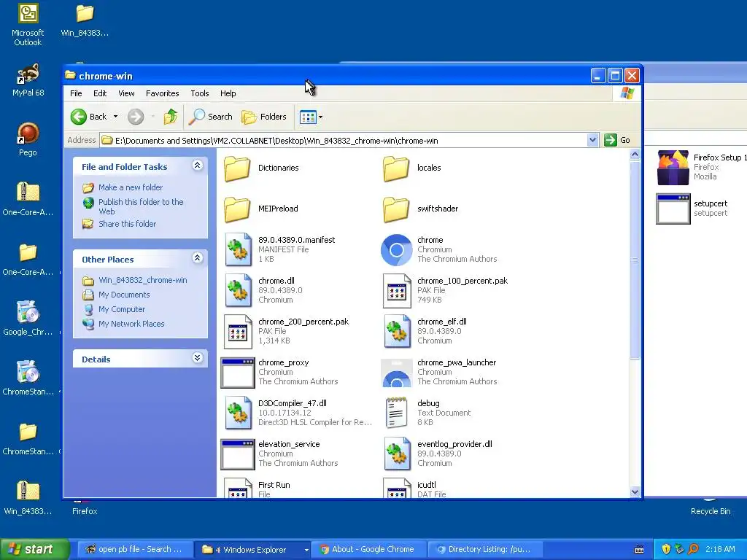This screenshot has height=560, width=747.
Task: Select the chrome Chromium application icon
Action: (x=396, y=249)
